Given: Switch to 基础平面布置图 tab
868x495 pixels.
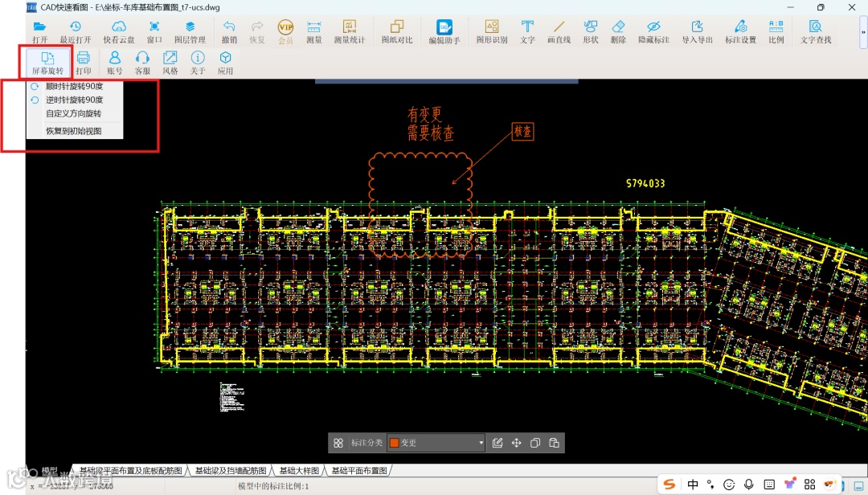Looking at the screenshot, I should (x=358, y=471).
